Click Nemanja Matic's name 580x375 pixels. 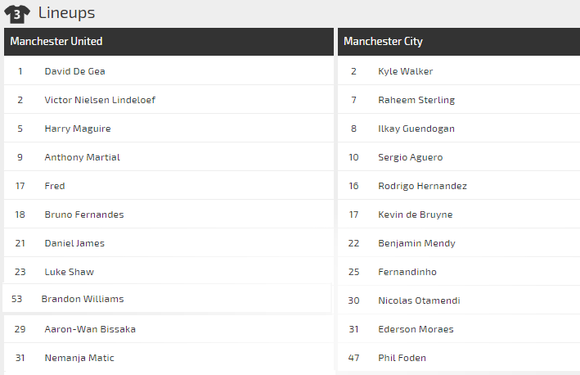79,358
